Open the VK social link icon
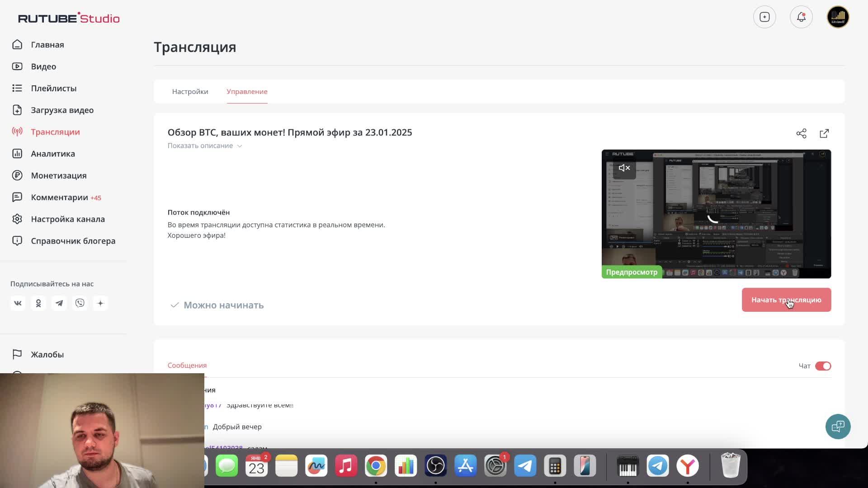 coord(18,303)
